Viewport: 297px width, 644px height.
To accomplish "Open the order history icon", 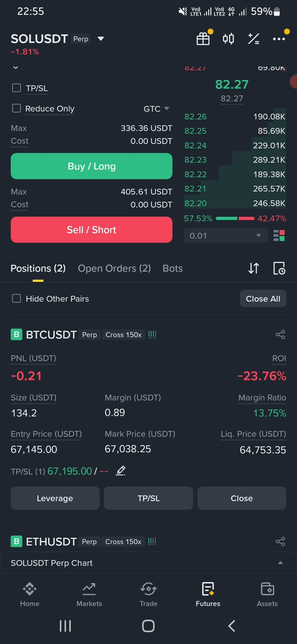I will coord(279,268).
